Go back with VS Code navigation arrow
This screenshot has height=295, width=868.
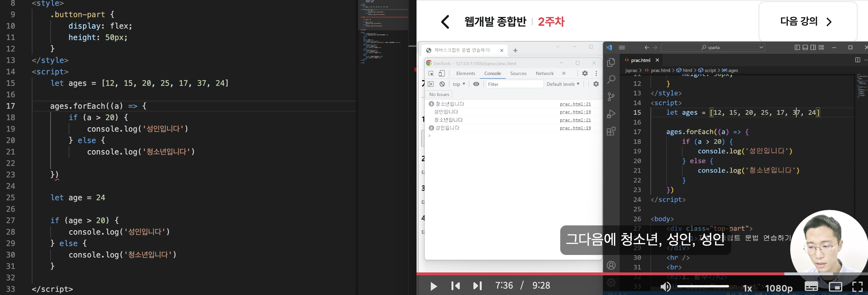647,47
